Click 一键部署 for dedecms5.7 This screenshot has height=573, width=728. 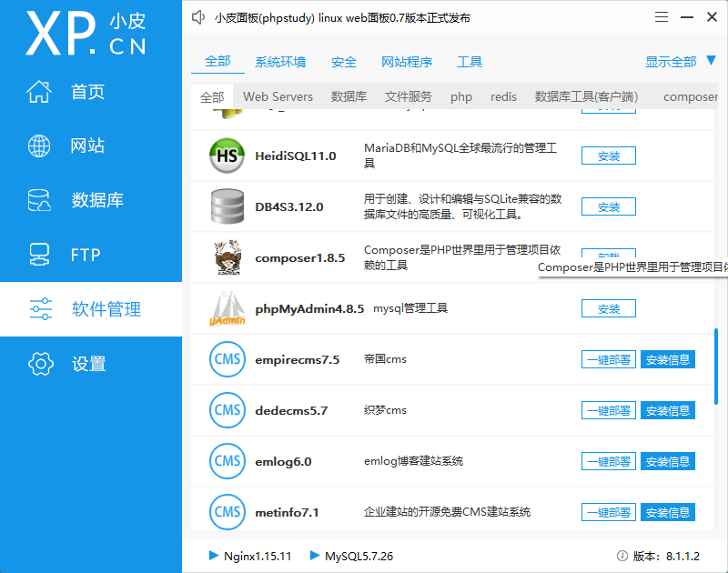tap(608, 410)
